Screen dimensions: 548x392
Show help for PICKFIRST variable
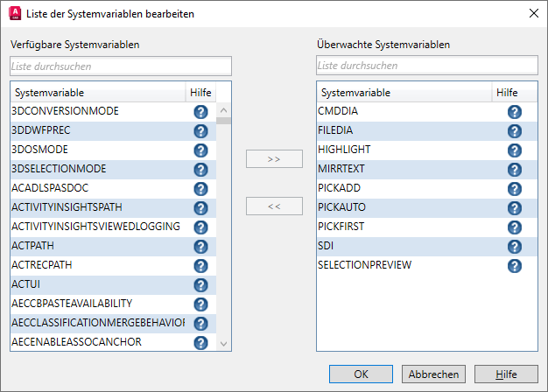[515, 227]
